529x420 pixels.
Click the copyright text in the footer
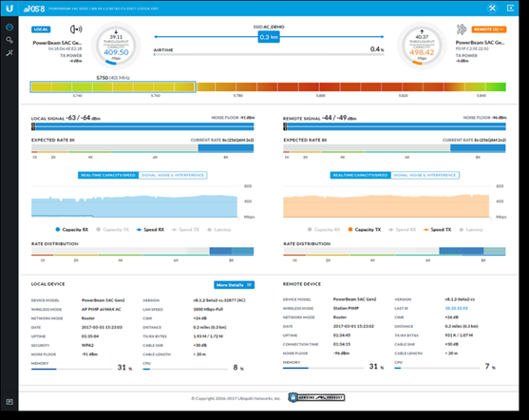236,398
